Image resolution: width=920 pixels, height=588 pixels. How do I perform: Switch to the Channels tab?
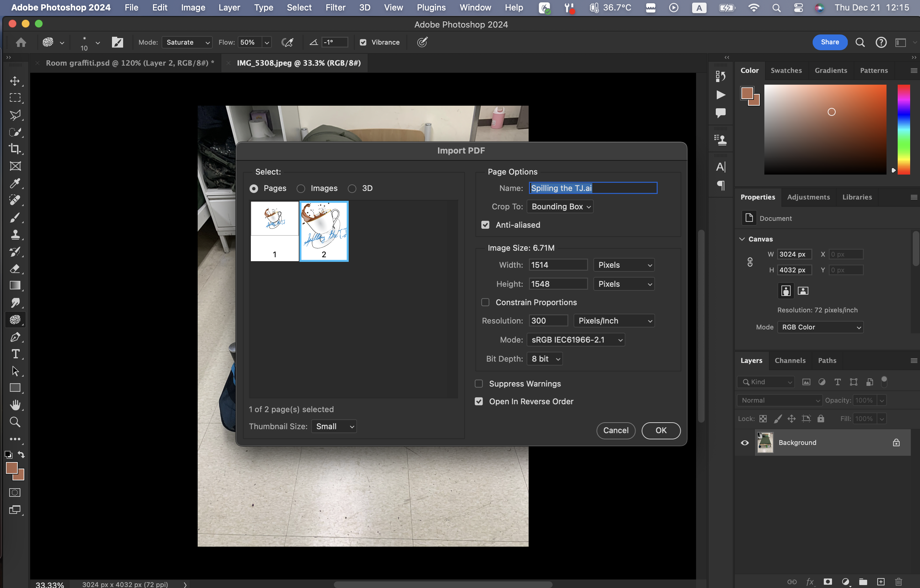point(790,360)
